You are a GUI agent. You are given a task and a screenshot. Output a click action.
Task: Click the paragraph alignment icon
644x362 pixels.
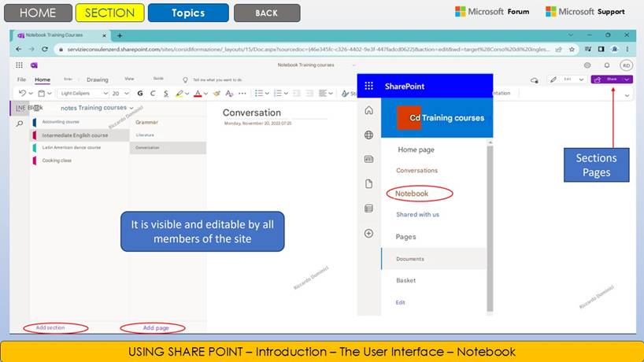(x=324, y=94)
